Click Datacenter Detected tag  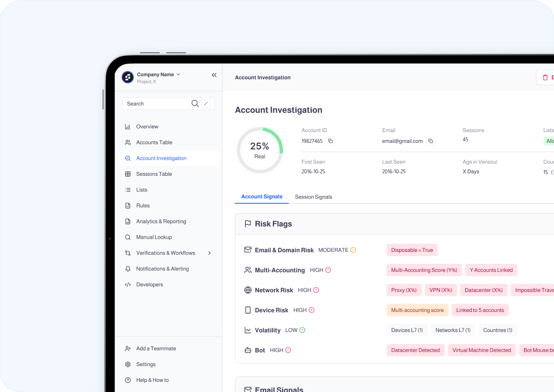(415, 350)
